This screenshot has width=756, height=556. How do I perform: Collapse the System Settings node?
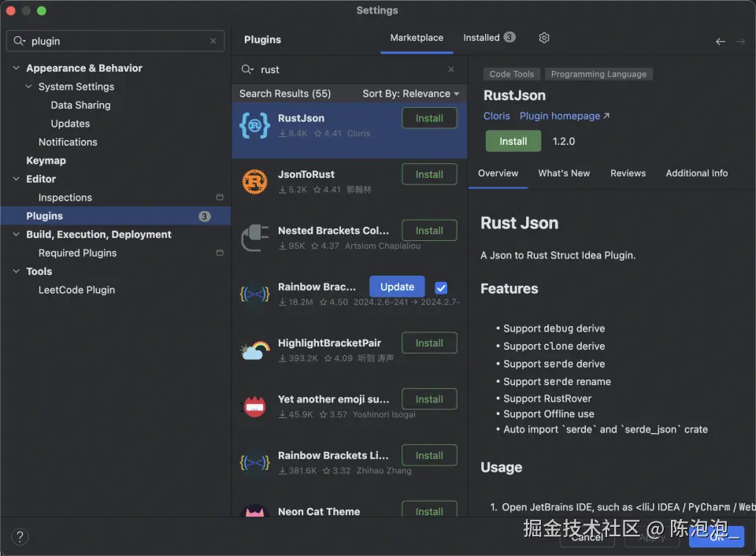coord(28,87)
